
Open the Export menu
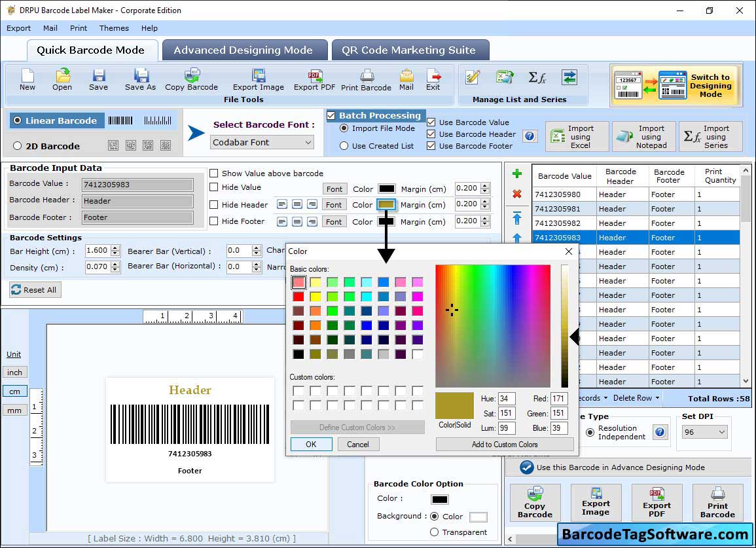pyautogui.click(x=18, y=28)
